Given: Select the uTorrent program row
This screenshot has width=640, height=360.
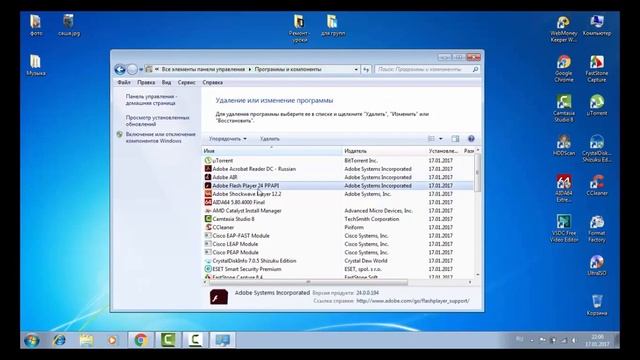Looking at the screenshot, I should 338,161.
